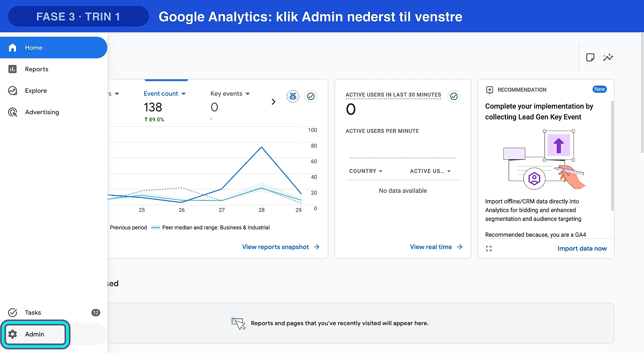
Task: Click the benchmarking medal icon
Action: [x=293, y=96]
